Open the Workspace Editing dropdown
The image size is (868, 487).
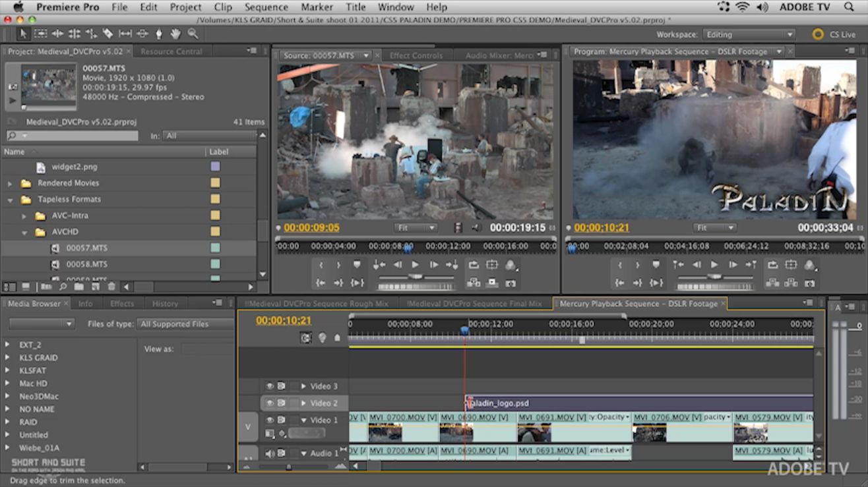748,34
